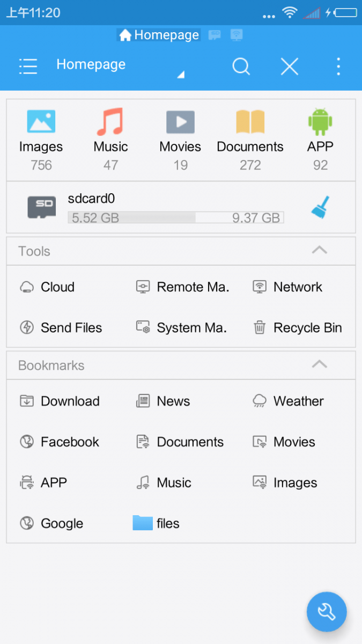Open the Documents category with book icon

tap(250, 140)
